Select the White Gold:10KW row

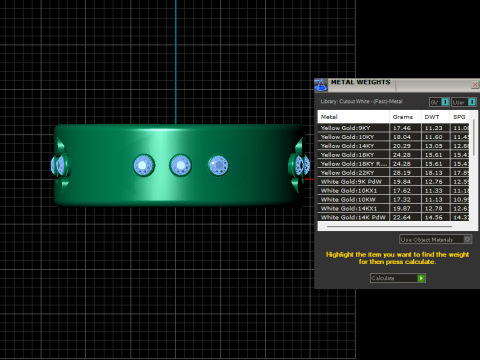pyautogui.click(x=393, y=200)
